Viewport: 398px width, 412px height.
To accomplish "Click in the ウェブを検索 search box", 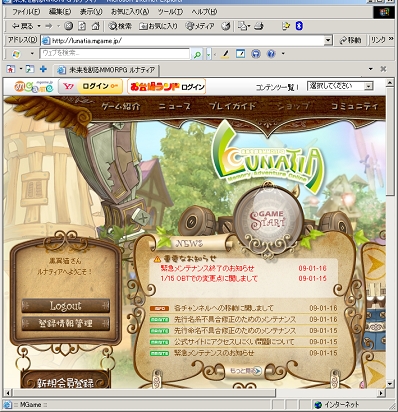I will pos(115,54).
